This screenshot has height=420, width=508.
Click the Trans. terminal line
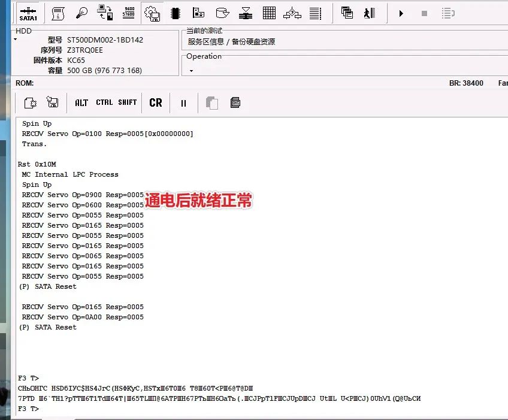coord(34,144)
